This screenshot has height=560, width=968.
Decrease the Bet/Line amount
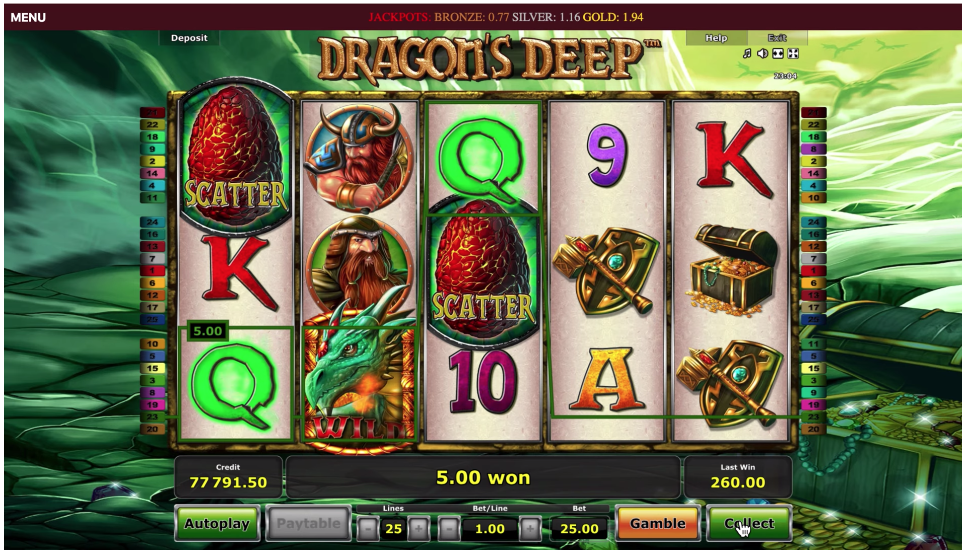click(449, 529)
